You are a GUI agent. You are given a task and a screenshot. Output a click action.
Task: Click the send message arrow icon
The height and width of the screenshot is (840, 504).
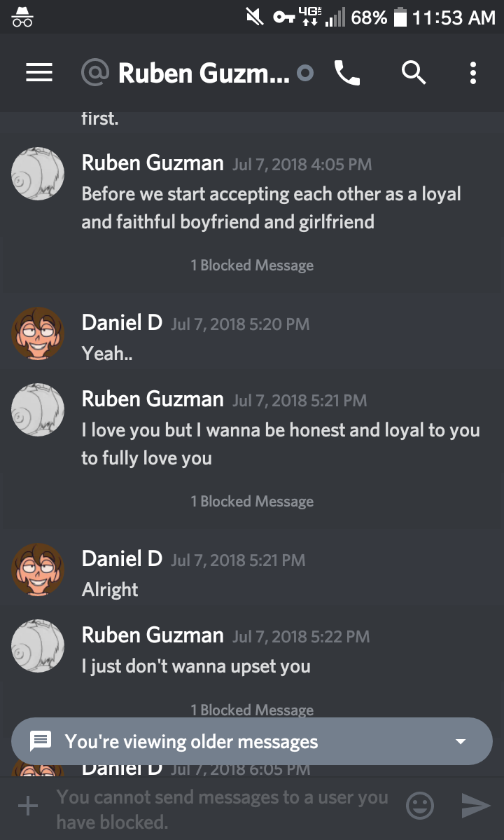click(476, 806)
